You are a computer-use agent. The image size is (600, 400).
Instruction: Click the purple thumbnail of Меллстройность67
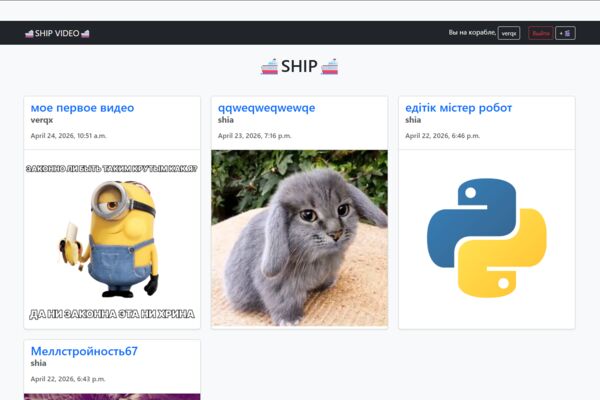pyautogui.click(x=112, y=397)
